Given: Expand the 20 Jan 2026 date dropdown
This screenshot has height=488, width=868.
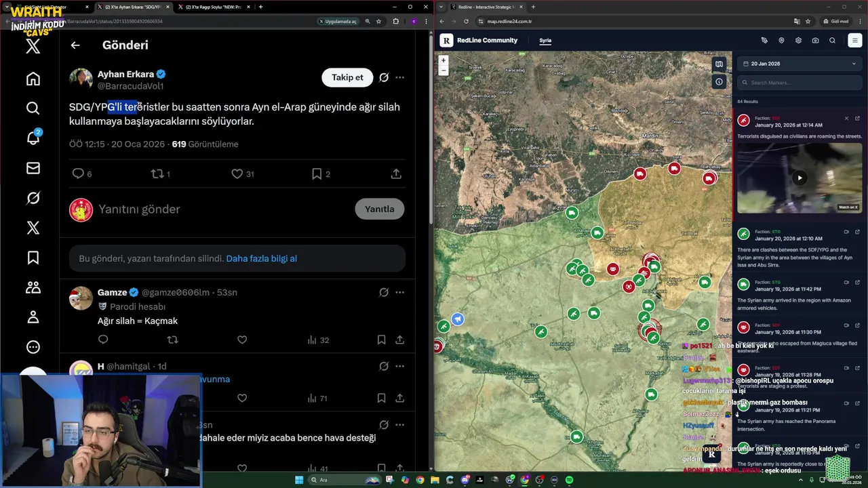Looking at the screenshot, I should pyautogui.click(x=800, y=64).
